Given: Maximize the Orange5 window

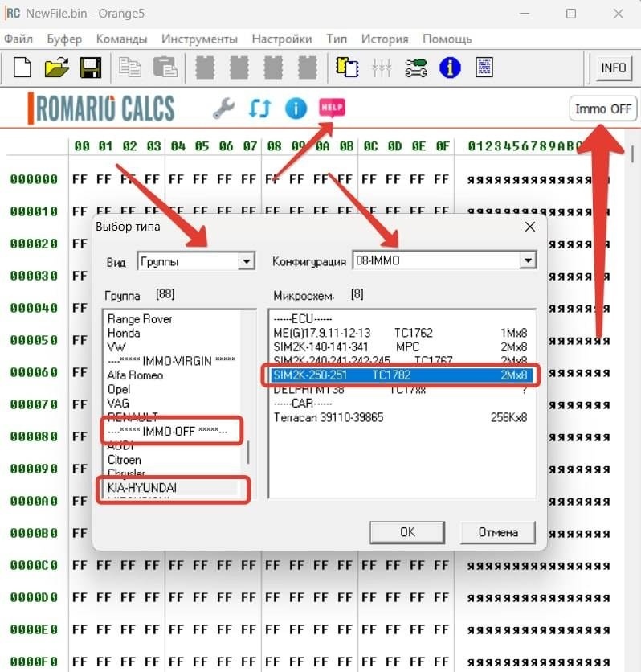Looking at the screenshot, I should coord(571,14).
